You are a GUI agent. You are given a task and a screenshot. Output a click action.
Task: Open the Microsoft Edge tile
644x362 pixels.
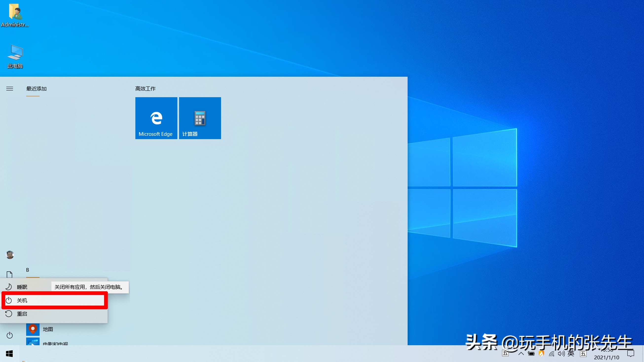[156, 118]
